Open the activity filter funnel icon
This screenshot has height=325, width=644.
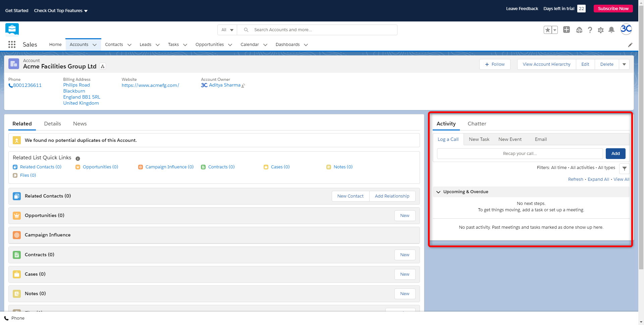624,168
